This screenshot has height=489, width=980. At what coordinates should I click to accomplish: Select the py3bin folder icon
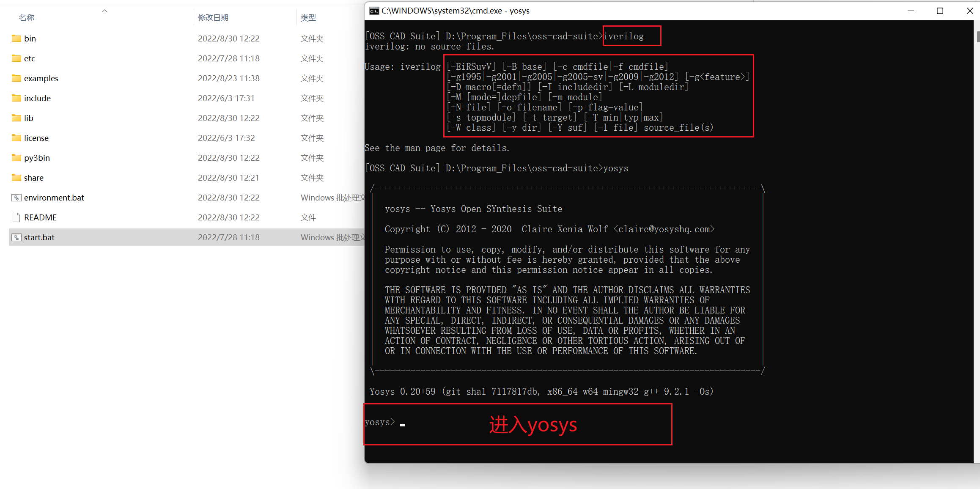click(x=16, y=158)
